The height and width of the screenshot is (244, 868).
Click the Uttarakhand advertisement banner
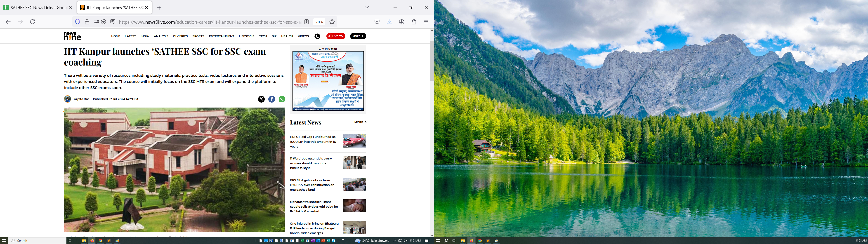(x=328, y=81)
